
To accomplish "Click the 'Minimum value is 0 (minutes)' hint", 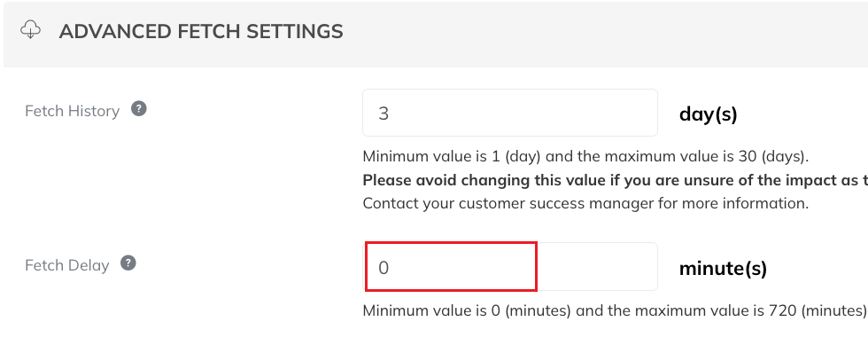I will [467, 310].
